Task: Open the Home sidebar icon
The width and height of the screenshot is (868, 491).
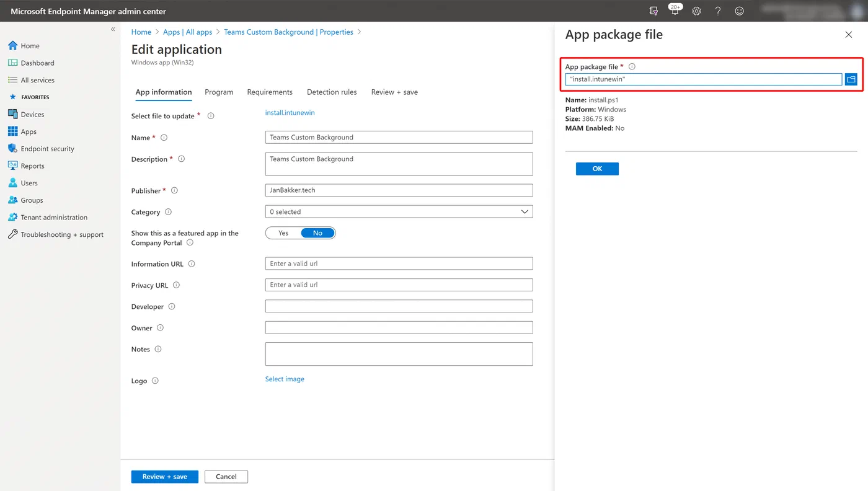Action: [12, 45]
